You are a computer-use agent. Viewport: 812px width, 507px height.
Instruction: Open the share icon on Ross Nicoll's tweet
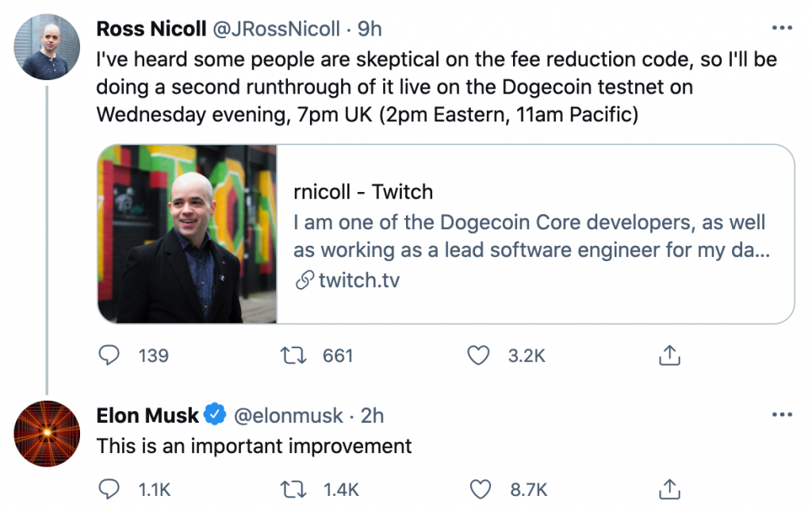pyautogui.click(x=668, y=355)
